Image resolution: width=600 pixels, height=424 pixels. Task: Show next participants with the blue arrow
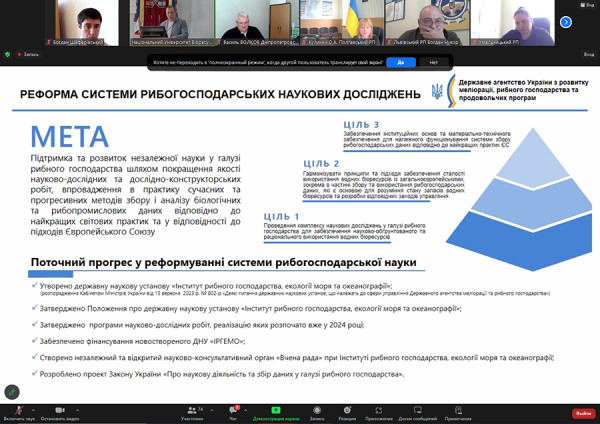click(x=566, y=22)
